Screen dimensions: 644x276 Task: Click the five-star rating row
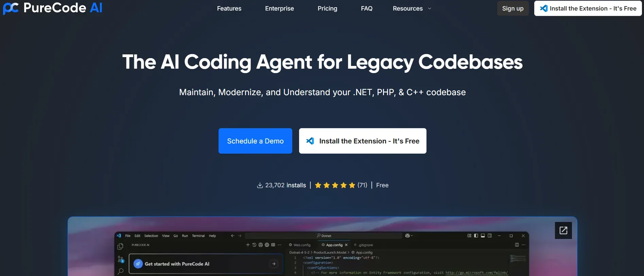[335, 185]
